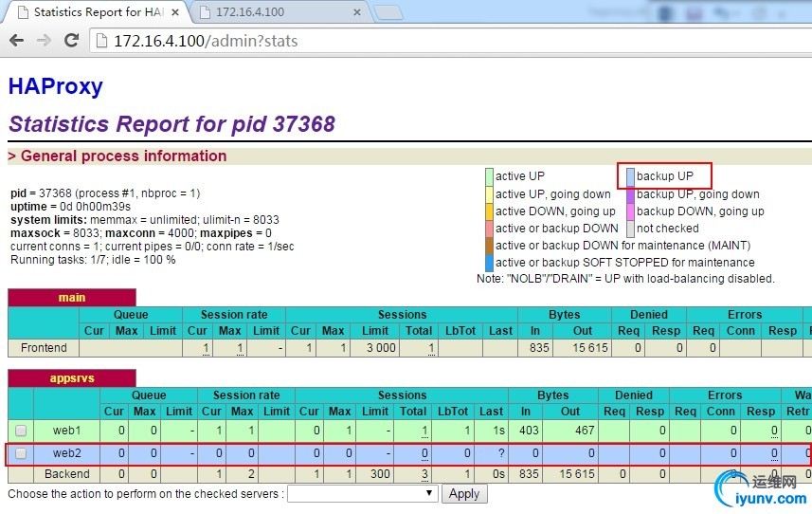
Task: Click Backend sessions limit value 300
Action: coord(380,474)
